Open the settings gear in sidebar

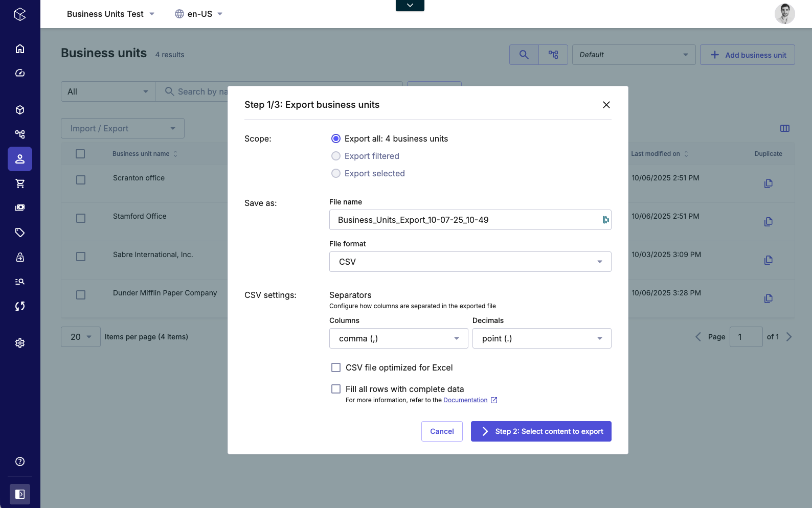click(x=20, y=343)
